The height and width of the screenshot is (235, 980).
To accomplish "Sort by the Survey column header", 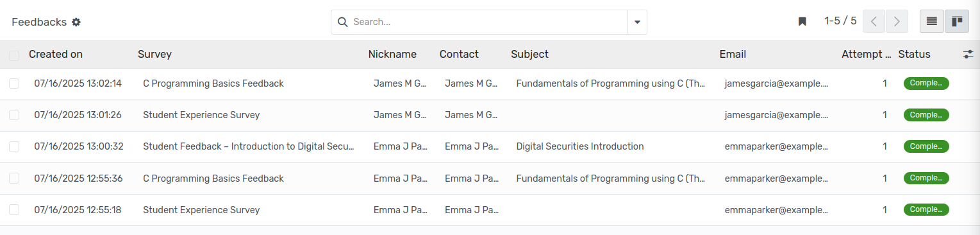I will point(154,55).
